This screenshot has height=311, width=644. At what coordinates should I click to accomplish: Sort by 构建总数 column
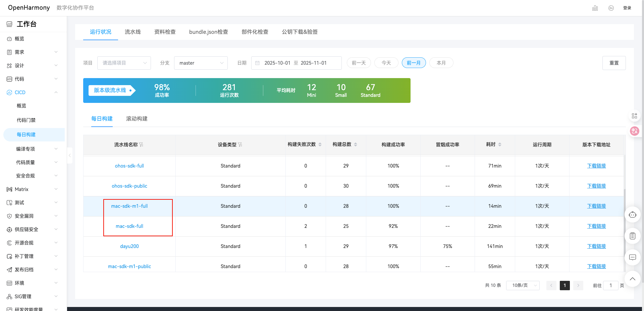(356, 144)
